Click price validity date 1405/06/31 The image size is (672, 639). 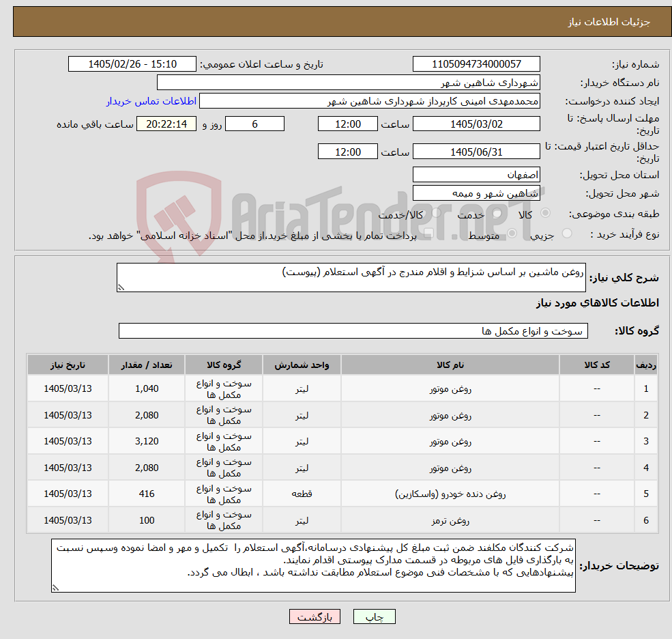click(x=476, y=152)
